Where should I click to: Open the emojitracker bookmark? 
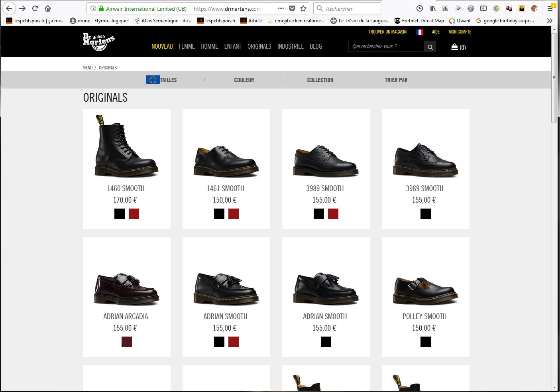coord(297,21)
